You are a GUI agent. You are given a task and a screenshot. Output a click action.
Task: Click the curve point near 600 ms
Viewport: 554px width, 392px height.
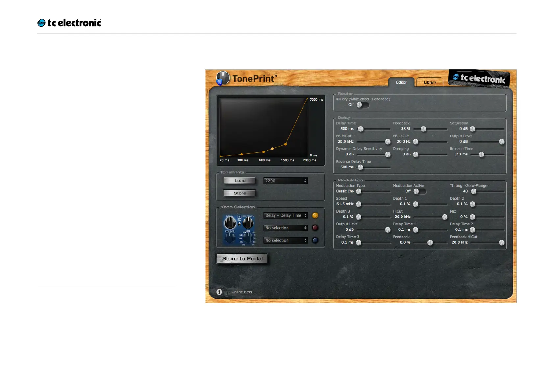[x=264, y=152]
